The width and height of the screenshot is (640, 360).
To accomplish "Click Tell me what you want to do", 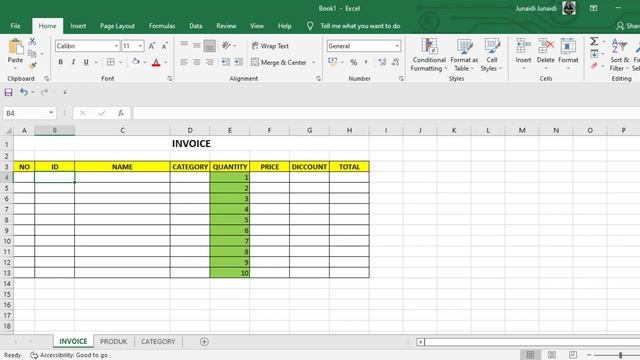I will (x=360, y=26).
